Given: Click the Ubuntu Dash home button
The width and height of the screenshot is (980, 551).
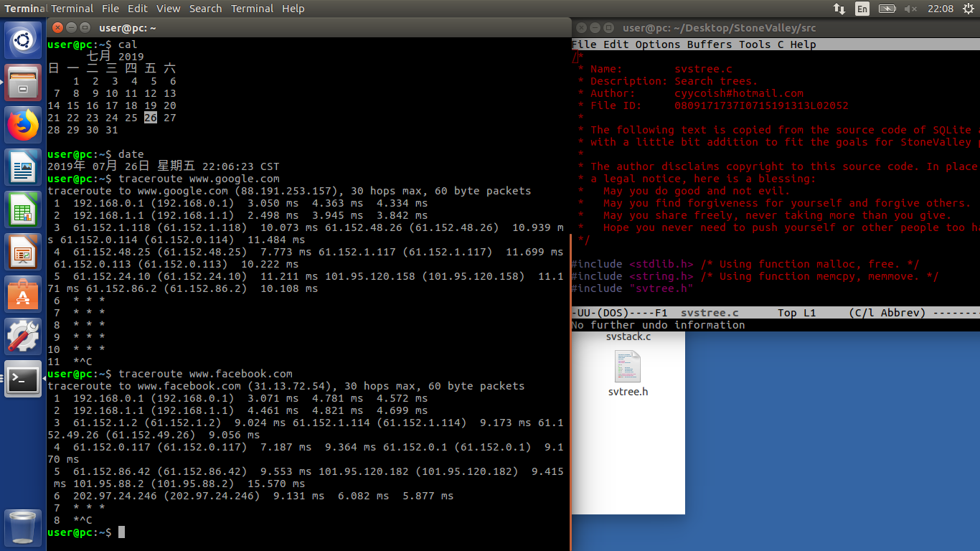Looking at the screenshot, I should (x=23, y=40).
